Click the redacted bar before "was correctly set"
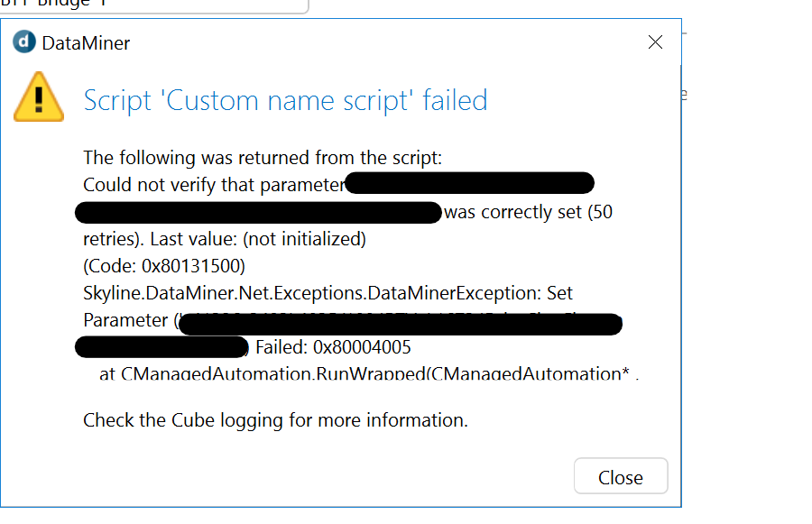The width and height of the screenshot is (812, 524). point(258,213)
